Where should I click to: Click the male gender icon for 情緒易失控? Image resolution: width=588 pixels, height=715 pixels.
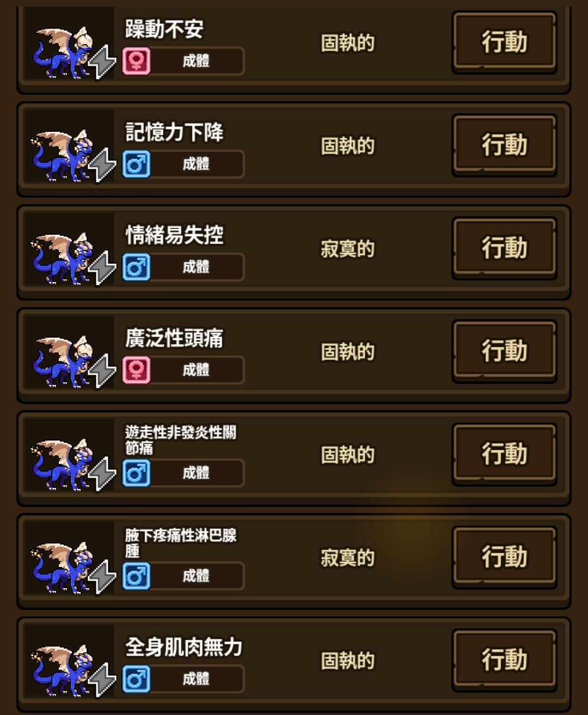[136, 267]
